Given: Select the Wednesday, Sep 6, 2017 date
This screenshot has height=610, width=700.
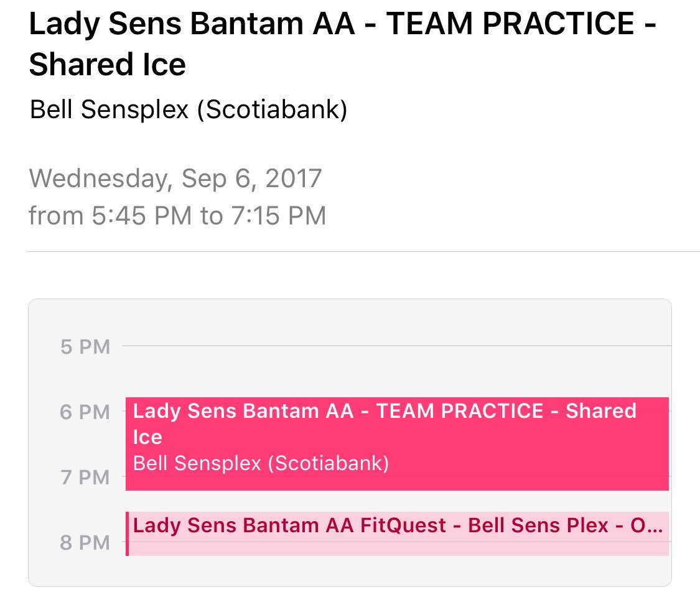Looking at the screenshot, I should pos(175,178).
